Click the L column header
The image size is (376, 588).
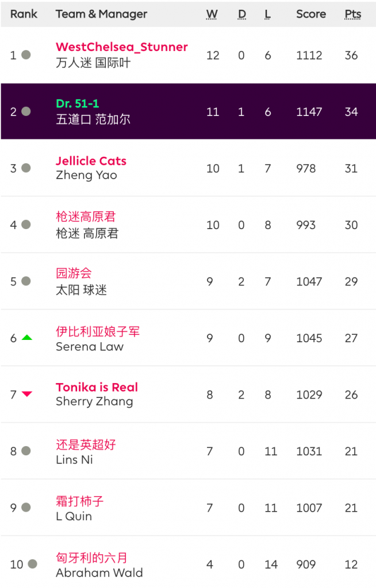(x=268, y=14)
